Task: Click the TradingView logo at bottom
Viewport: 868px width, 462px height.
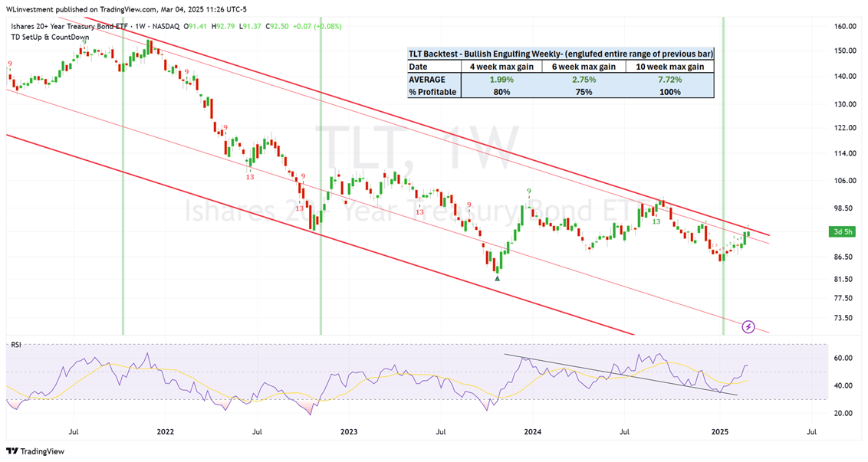Action: tap(35, 451)
